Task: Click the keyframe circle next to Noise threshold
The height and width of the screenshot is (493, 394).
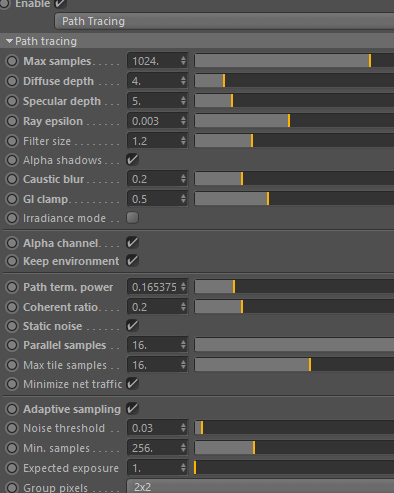Action: pos(12,428)
